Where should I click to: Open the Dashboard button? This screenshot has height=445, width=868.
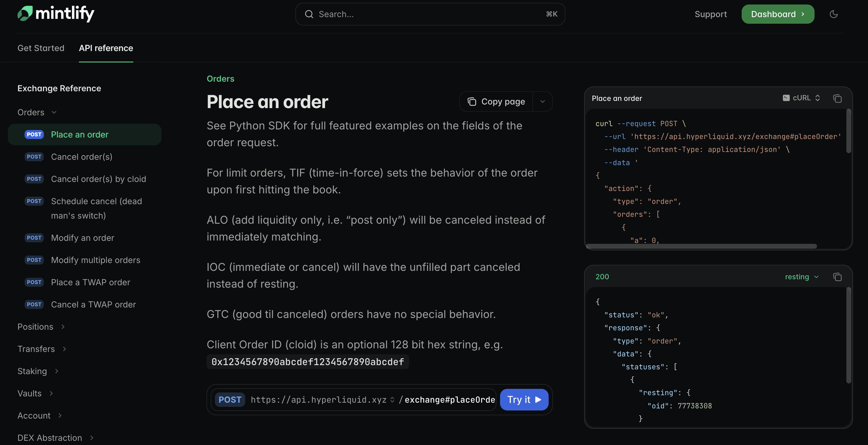pyautogui.click(x=778, y=14)
